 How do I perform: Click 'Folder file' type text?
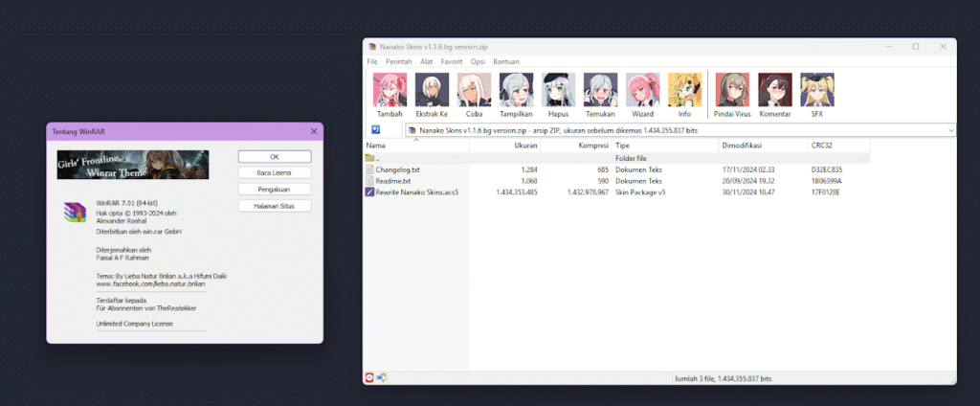[631, 158]
